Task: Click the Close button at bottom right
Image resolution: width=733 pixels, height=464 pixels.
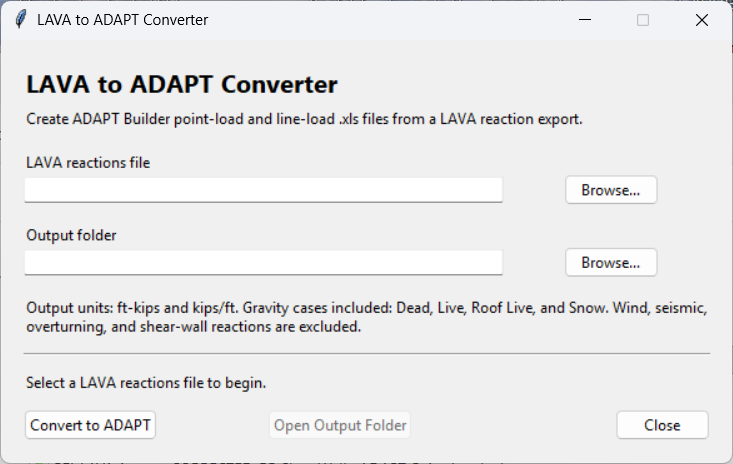Action: pos(662,425)
